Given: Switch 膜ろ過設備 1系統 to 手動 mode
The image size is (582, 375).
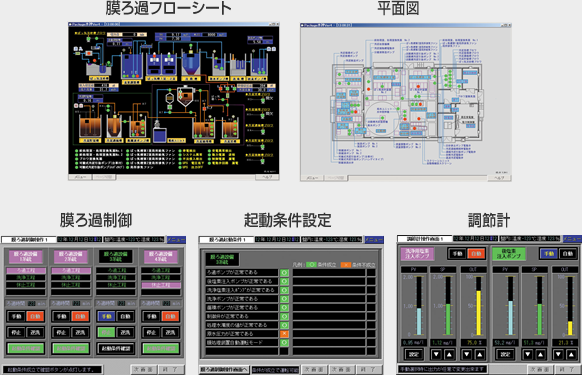Looking at the screenshot, I should (16, 316).
